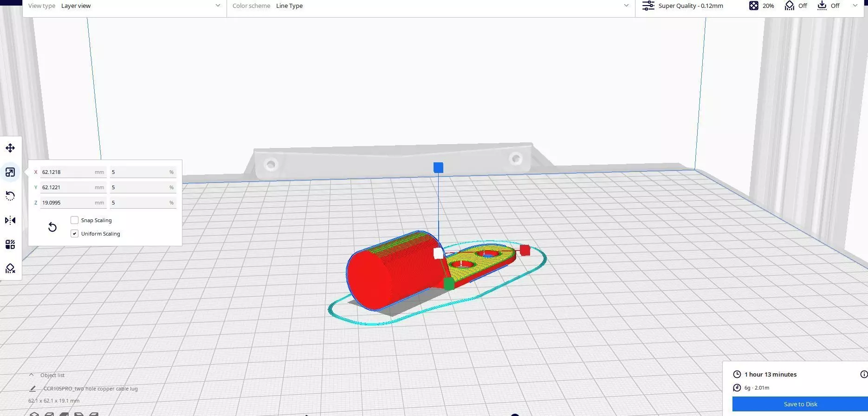Click the infill density icon
This screenshot has width=868, height=416.
pyautogui.click(x=754, y=6)
